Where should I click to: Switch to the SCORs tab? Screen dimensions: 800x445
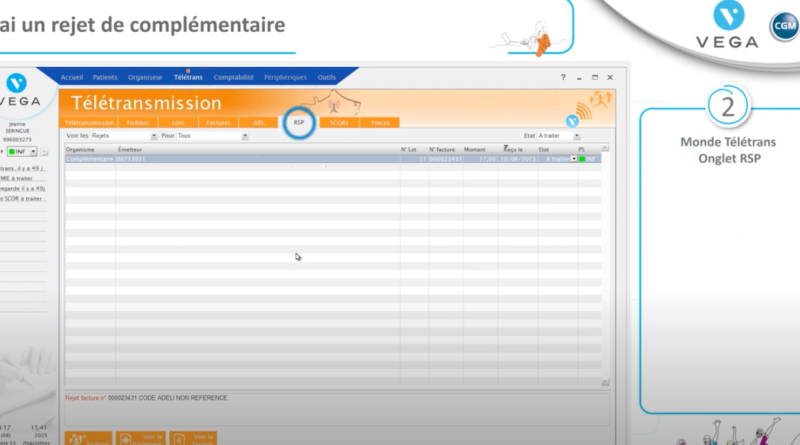[339, 123]
